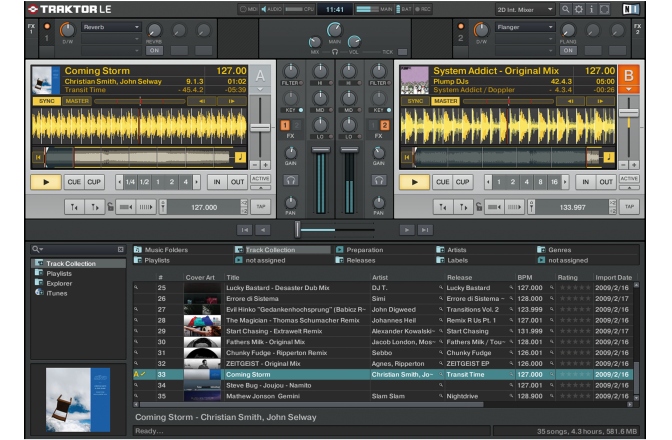This screenshot has width=672, height=440.
Task: Click CUE on Deck A
Action: pos(74,182)
